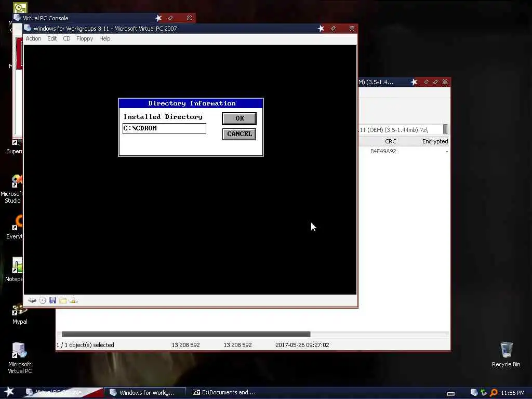Screen dimensions: 532x399
Task: Click the Directory Information dialog title bar
Action: [x=191, y=103]
